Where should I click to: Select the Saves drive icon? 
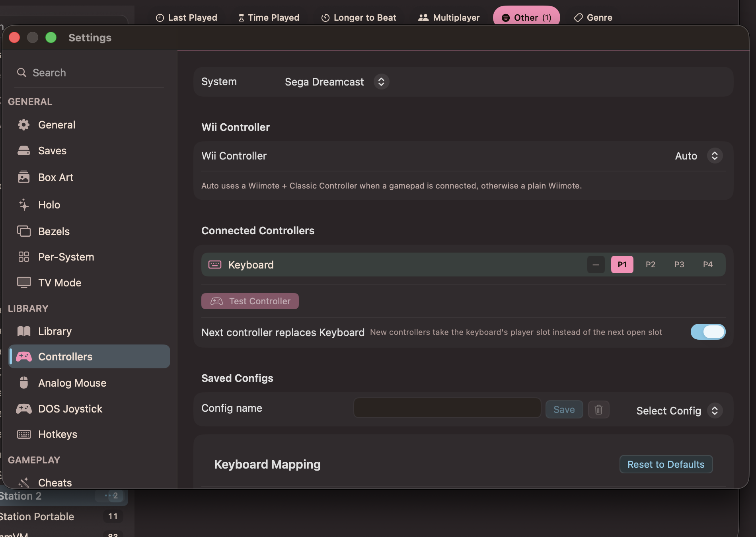pyautogui.click(x=23, y=151)
